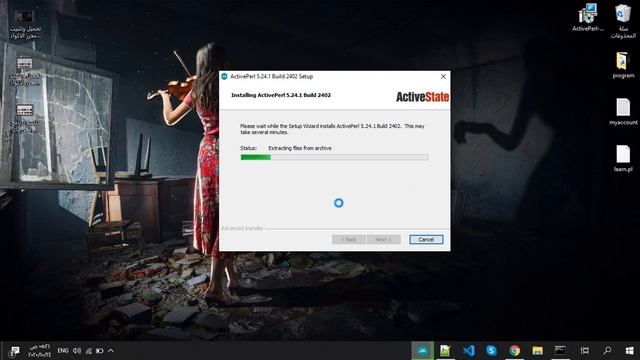
Task: Click the disabled Back button in the installer
Action: [349, 240]
